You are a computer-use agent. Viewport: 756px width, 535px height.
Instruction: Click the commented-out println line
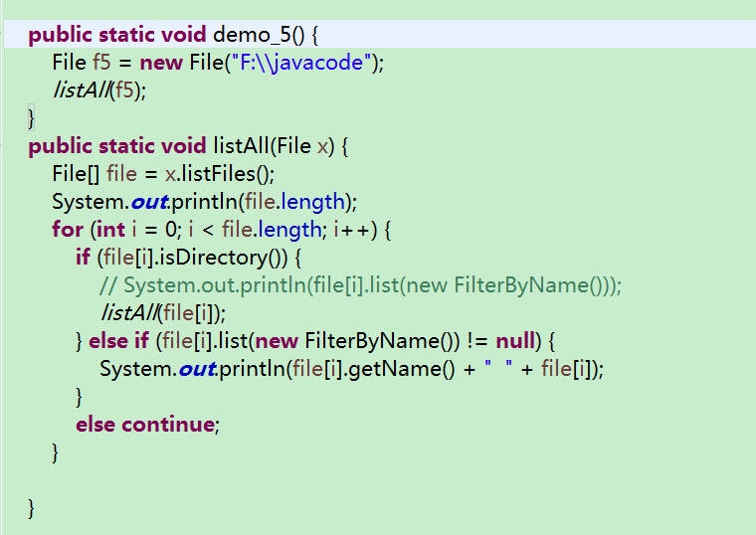[361, 285]
